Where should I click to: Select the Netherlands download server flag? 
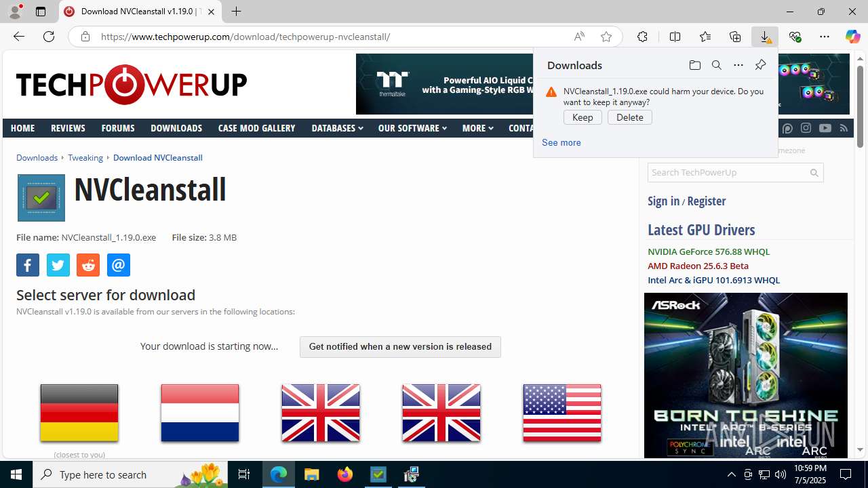[x=200, y=413]
